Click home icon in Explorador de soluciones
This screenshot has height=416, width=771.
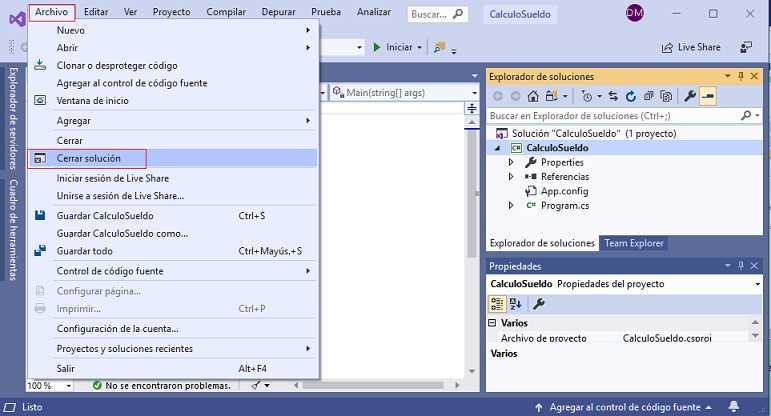[x=533, y=96]
